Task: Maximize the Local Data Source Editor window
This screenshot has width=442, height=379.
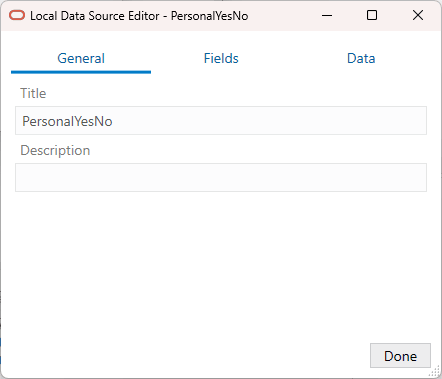Action: tap(372, 15)
